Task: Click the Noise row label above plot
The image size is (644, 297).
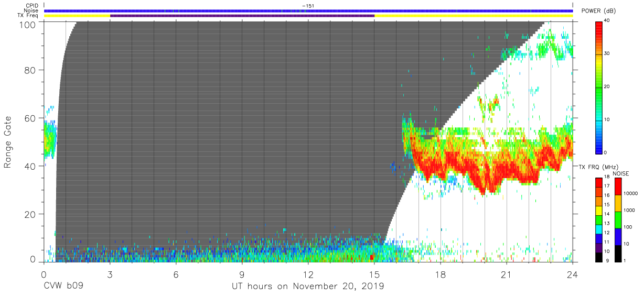Action: click(x=32, y=10)
